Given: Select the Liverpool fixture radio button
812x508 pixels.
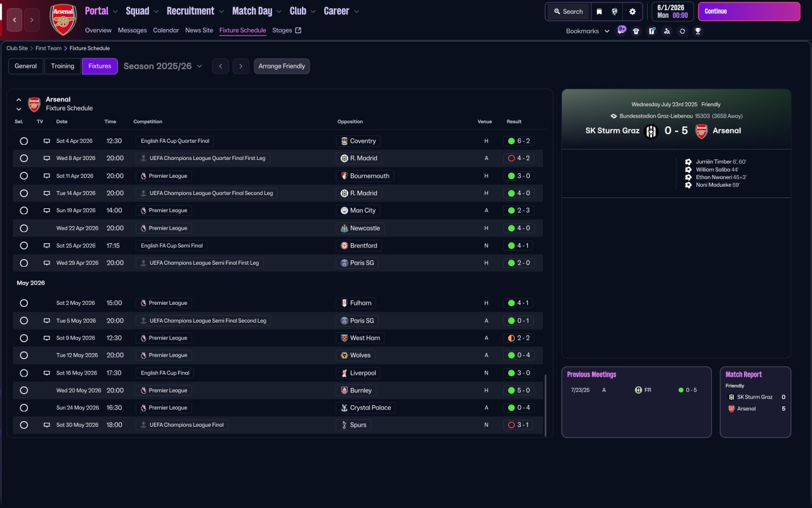Looking at the screenshot, I should (23, 373).
